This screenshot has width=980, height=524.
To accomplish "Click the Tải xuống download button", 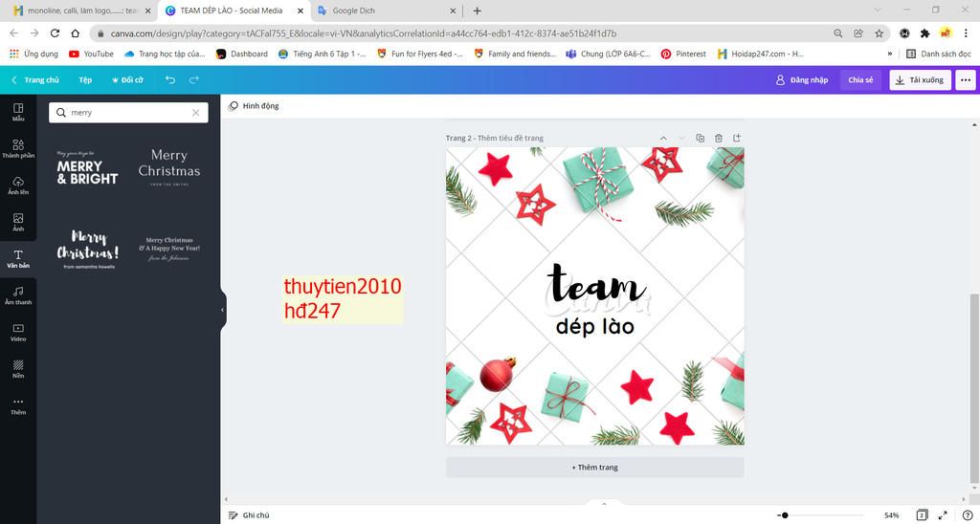I will [920, 80].
